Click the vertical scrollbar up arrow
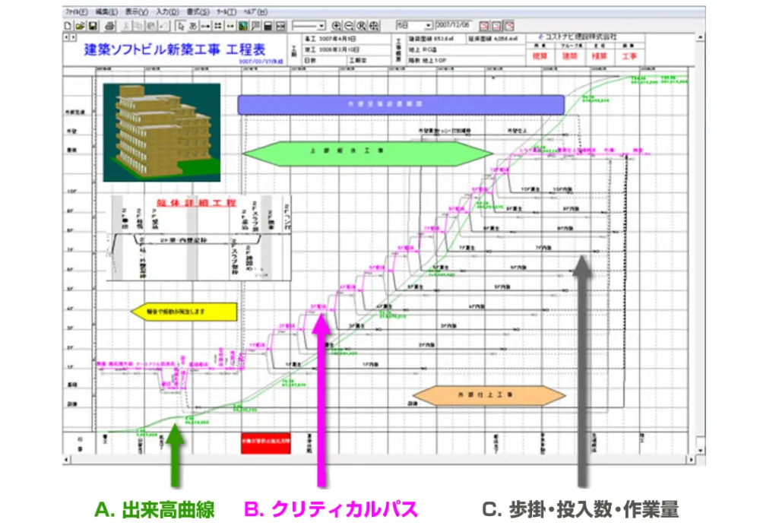The height and width of the screenshot is (532, 760). (x=700, y=38)
